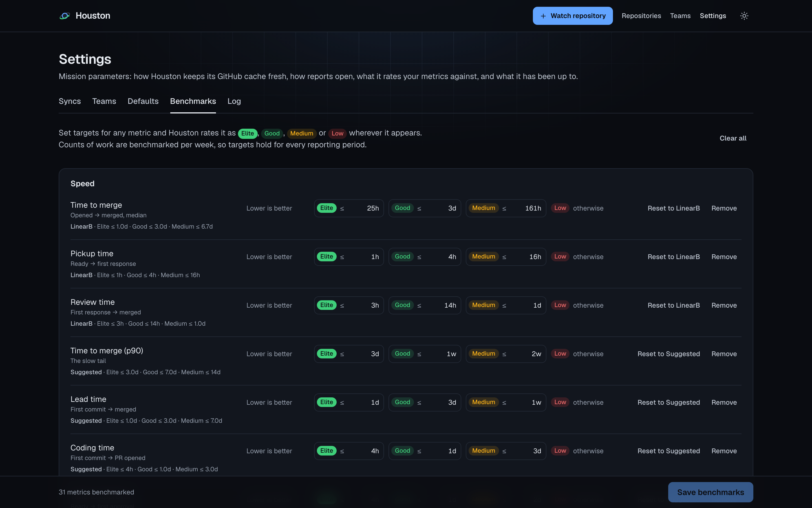Open Repositories in the top navigation
The height and width of the screenshot is (508, 812).
[x=641, y=16]
